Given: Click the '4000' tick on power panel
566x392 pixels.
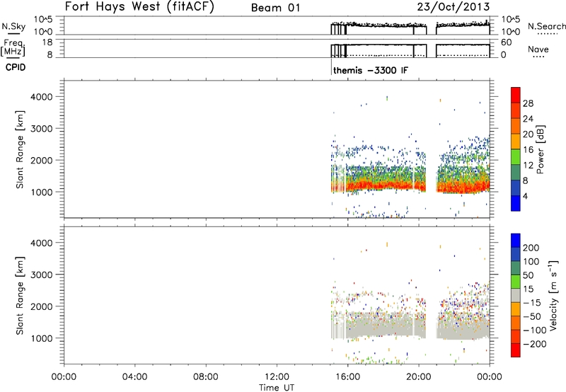Looking at the screenshot, I should 42,97.
